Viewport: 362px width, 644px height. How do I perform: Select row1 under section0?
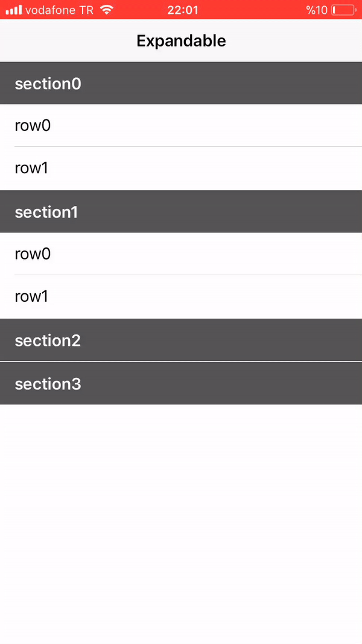coord(181,168)
